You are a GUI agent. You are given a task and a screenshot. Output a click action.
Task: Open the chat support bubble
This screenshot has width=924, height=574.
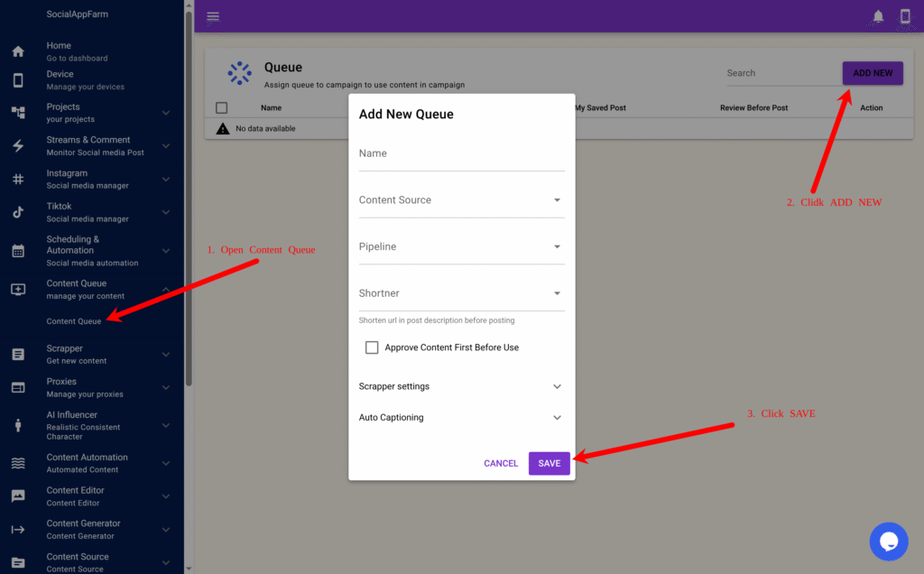[888, 541]
